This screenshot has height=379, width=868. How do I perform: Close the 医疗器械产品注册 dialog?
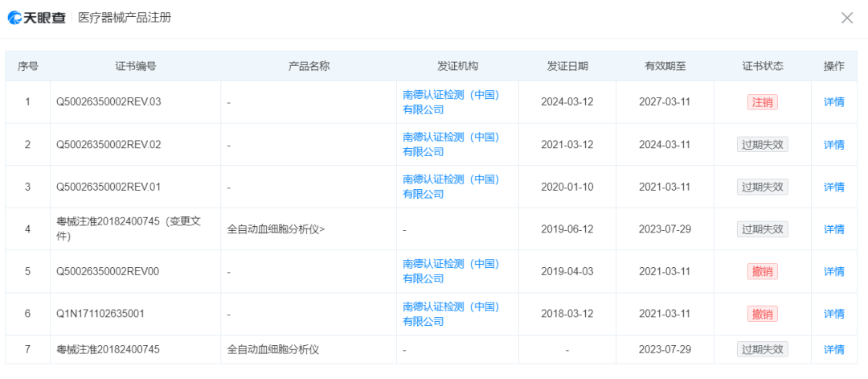[846, 18]
